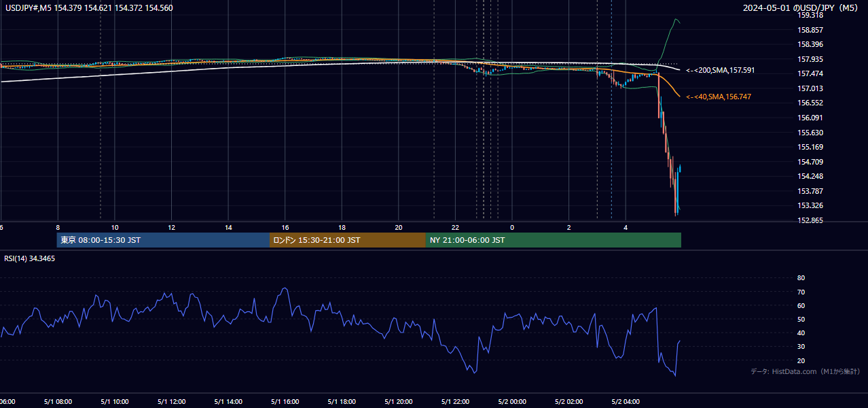Click the 40 SMA label showing 156.747
The image size is (868, 408).
tap(719, 97)
